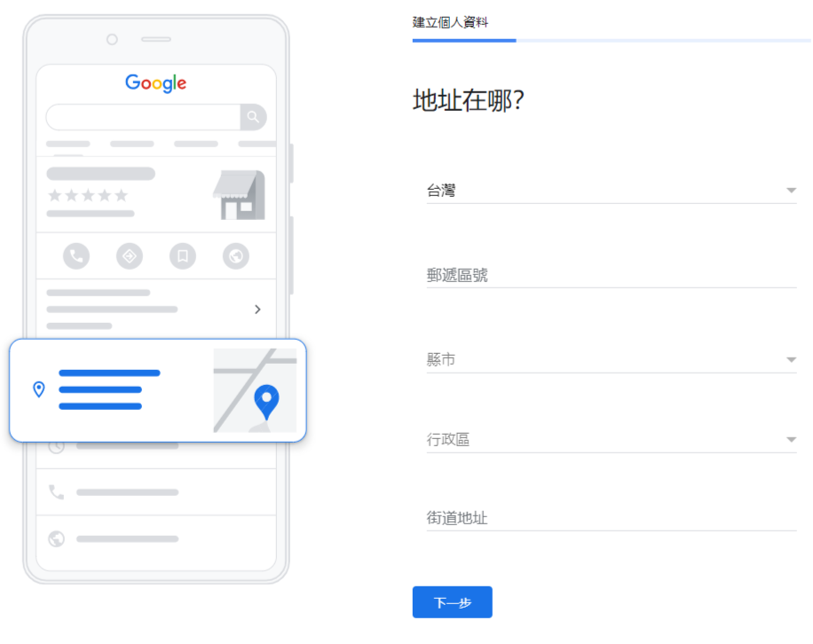
Task: Click the blue progress bar segment
Action: pyautogui.click(x=464, y=41)
